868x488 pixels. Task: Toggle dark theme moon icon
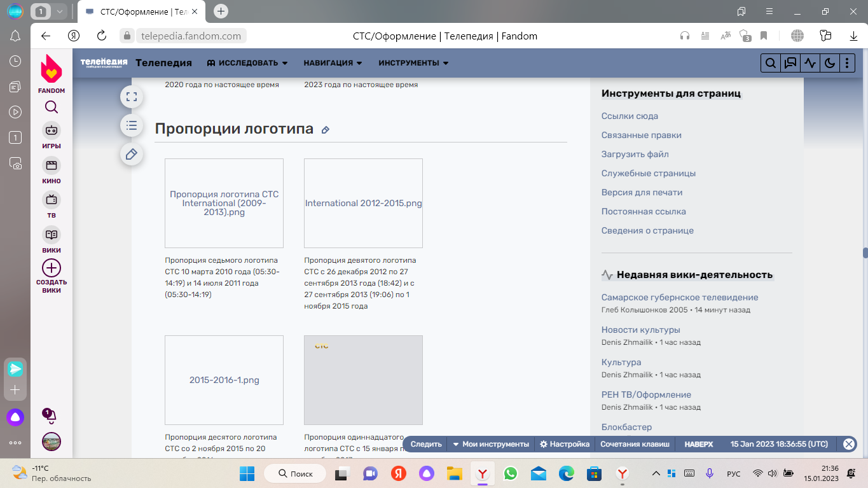click(x=829, y=63)
